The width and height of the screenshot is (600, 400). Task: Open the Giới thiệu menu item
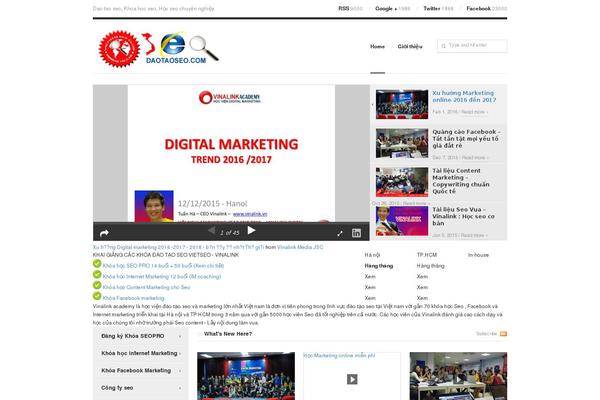click(x=410, y=46)
